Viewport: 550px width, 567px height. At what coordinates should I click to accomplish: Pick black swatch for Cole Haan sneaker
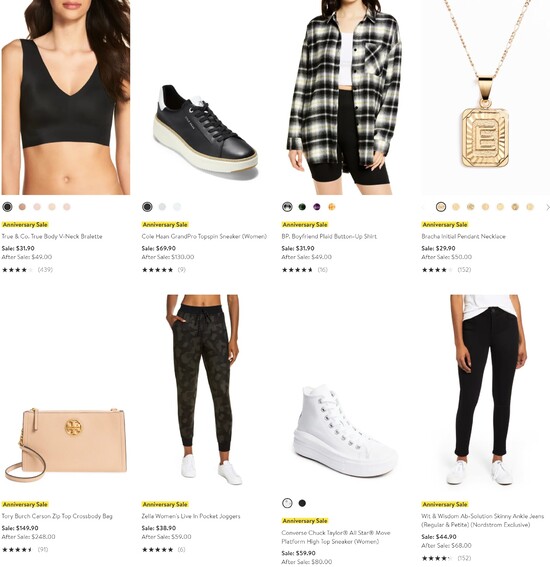pos(147,207)
